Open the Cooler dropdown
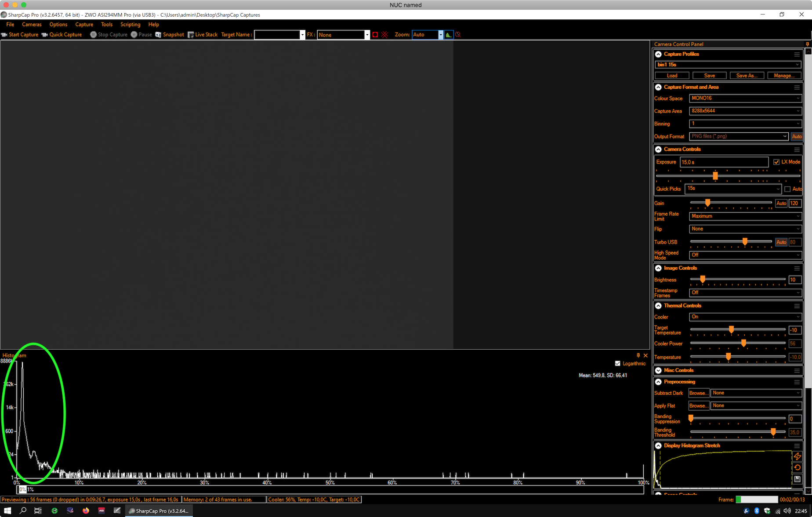Viewport: 812px width, 517px height. (x=745, y=317)
